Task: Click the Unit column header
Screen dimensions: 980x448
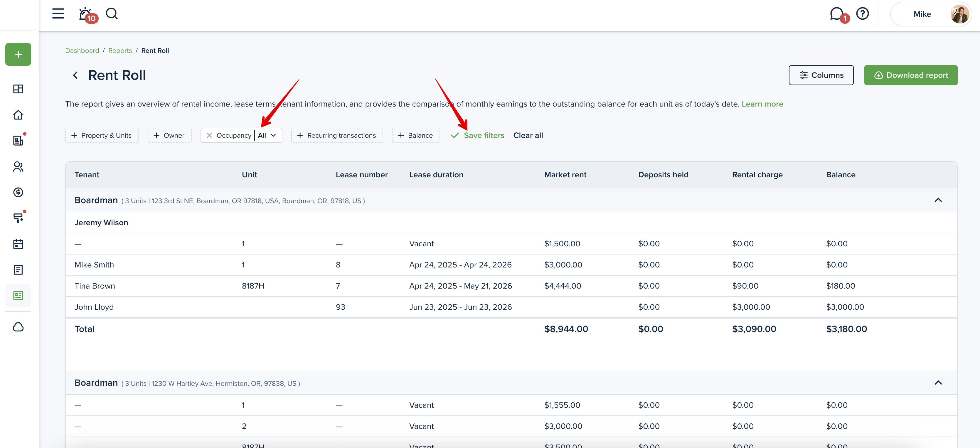Action: 249,175
